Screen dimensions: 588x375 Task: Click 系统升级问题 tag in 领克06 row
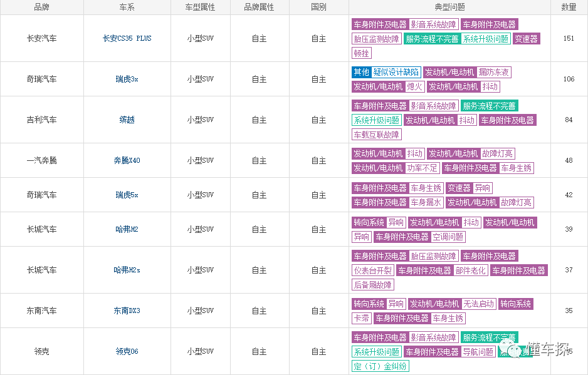coord(377,352)
